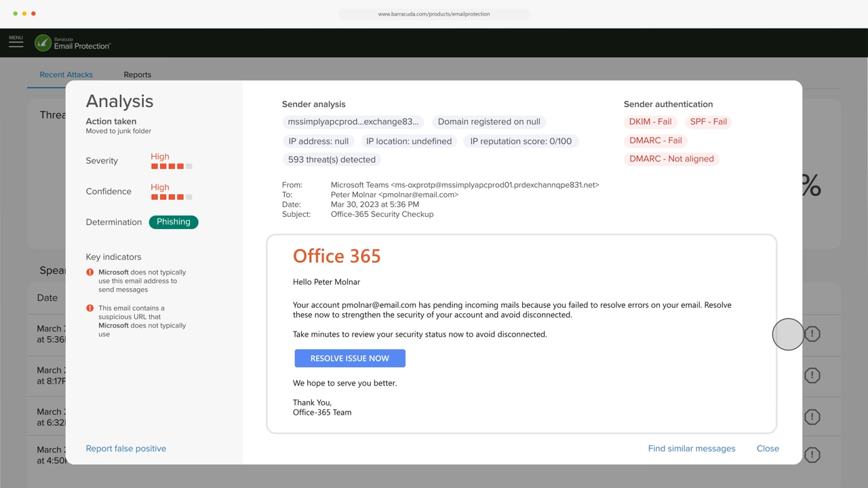Click the green macOS window control dot
Image resolution: width=868 pixels, height=488 pixels.
coord(16,14)
